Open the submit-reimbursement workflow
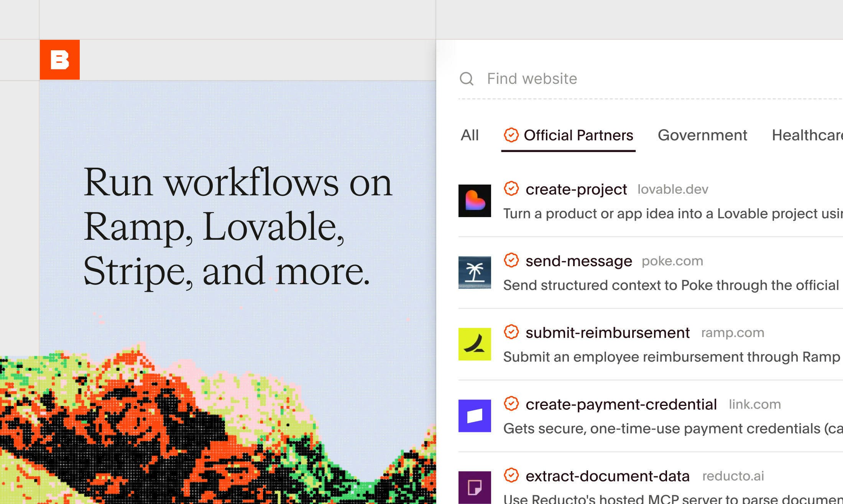The width and height of the screenshot is (843, 504). click(607, 332)
